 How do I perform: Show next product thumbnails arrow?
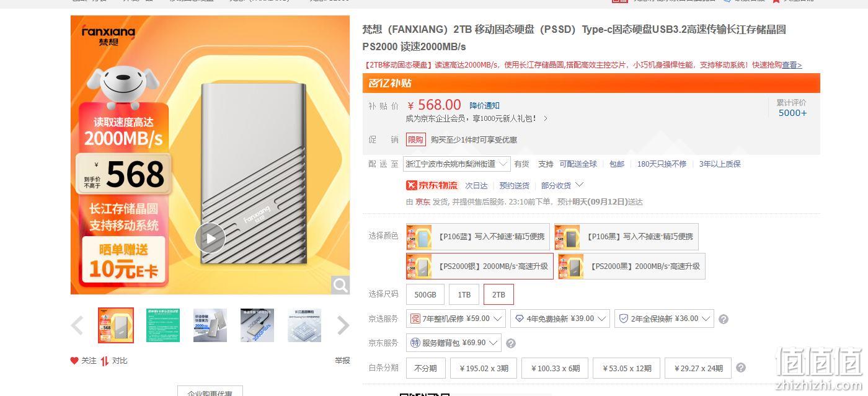click(x=343, y=325)
